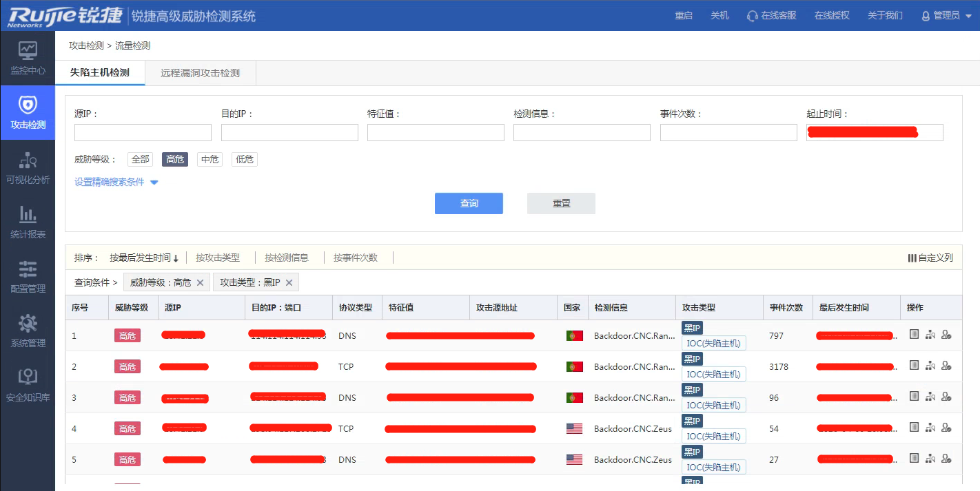The image size is (980, 491).
Task: Select the 低危 threat level filter
Action: (244, 160)
